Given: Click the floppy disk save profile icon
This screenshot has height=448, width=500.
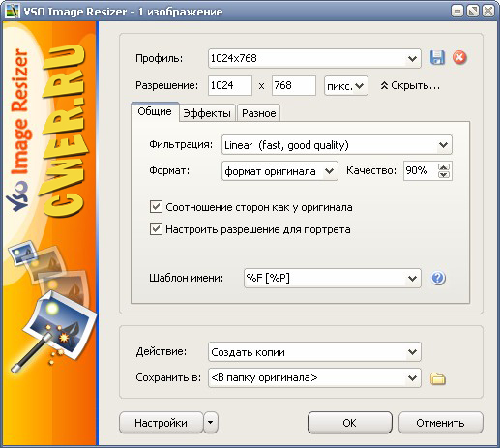Looking at the screenshot, I should [x=437, y=58].
